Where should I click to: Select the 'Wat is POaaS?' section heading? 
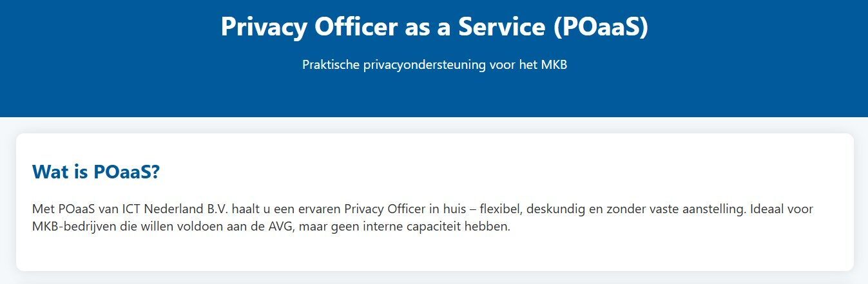click(96, 172)
